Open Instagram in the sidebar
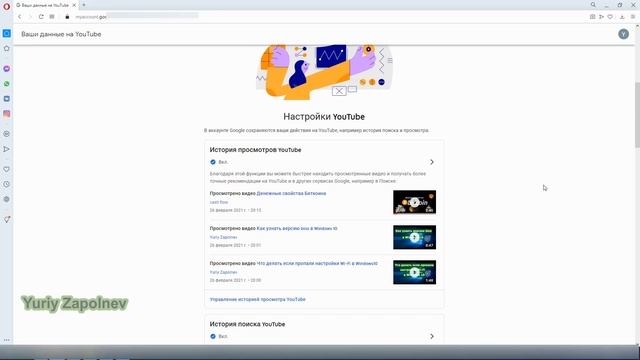Image resolution: width=640 pixels, height=360 pixels. (x=7, y=114)
